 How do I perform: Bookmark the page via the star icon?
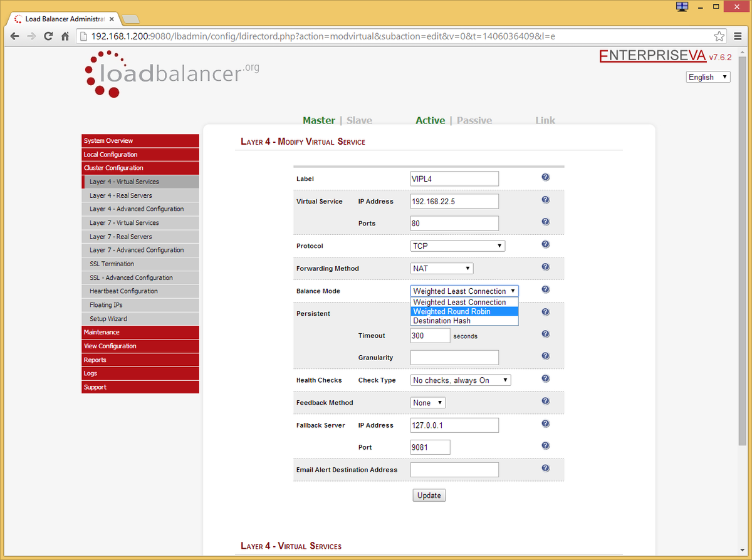(719, 36)
